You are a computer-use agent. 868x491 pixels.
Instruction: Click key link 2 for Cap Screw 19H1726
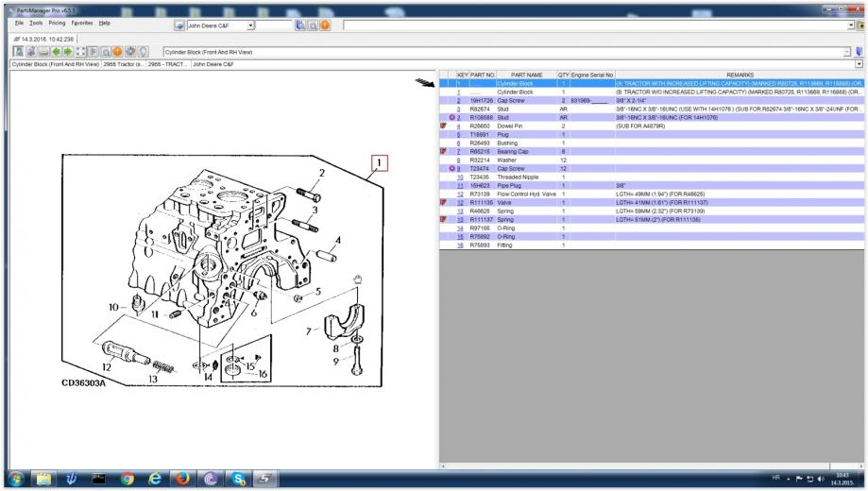click(458, 101)
